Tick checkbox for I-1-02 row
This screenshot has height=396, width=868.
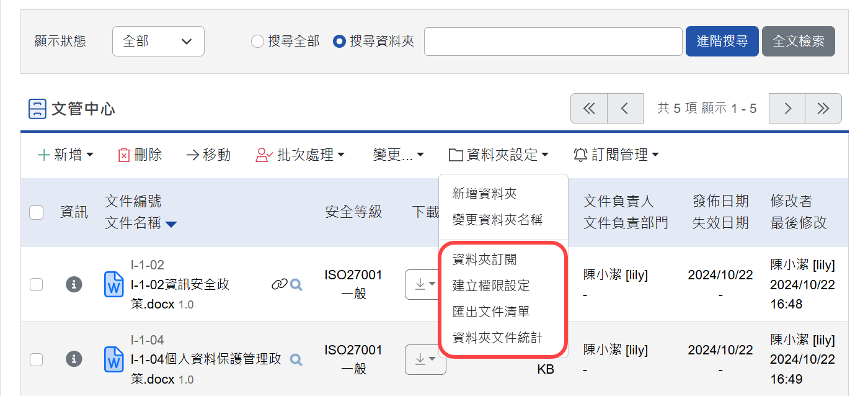click(37, 284)
